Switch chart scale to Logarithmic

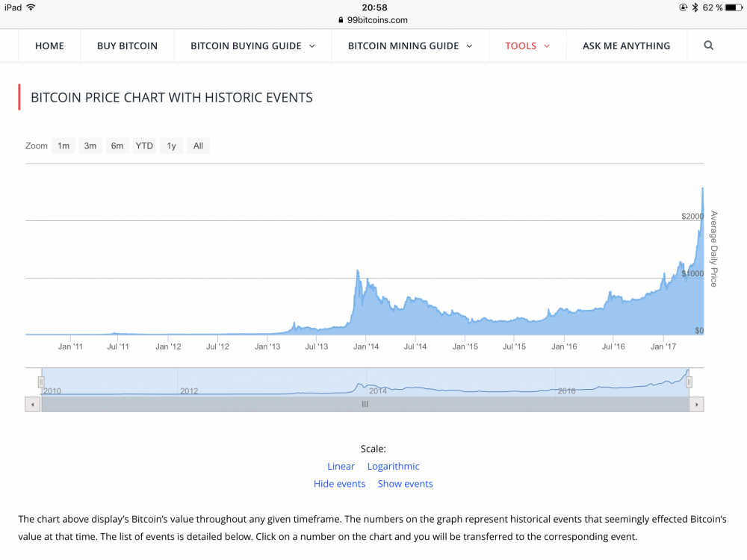tap(393, 466)
